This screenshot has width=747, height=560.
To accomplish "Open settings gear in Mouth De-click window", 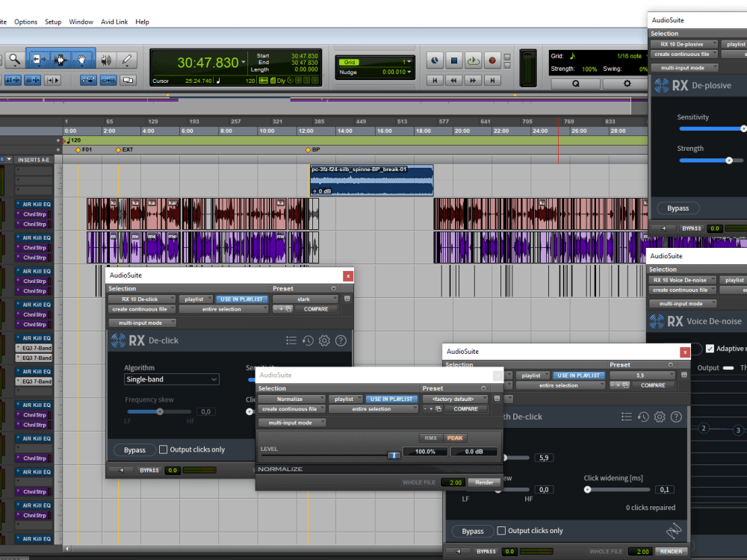I will [x=660, y=417].
